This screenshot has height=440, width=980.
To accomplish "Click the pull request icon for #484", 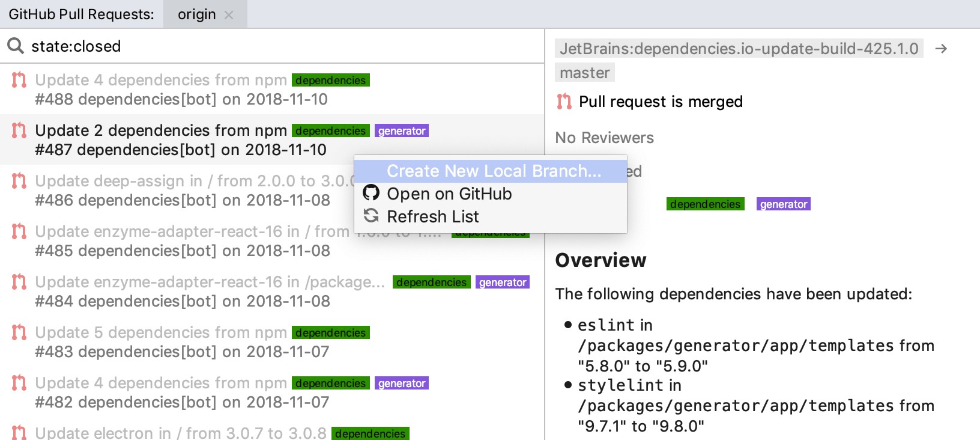I will [x=19, y=282].
